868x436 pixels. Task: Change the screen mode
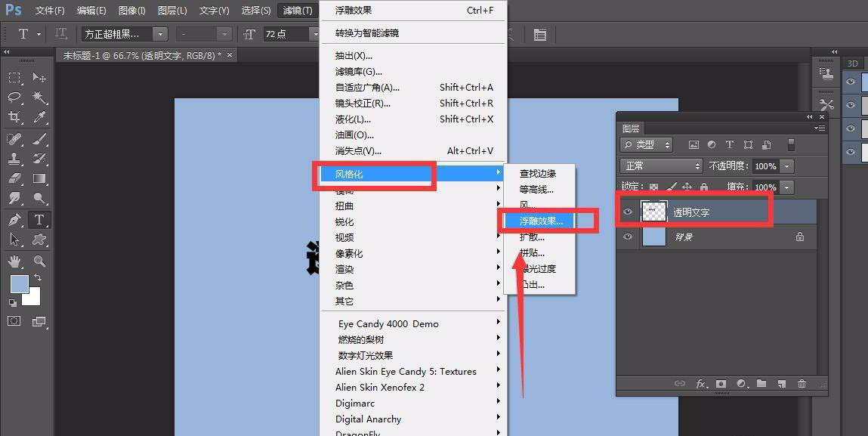tap(39, 321)
